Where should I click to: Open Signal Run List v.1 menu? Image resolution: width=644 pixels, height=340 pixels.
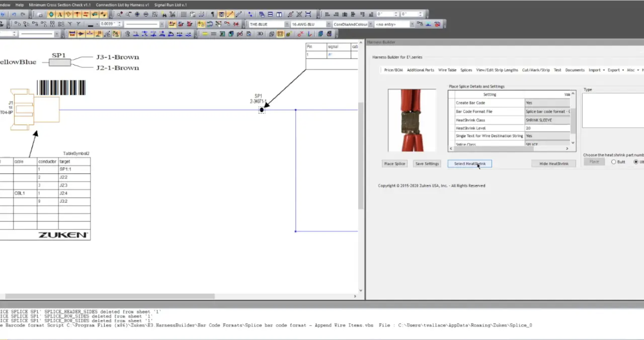coord(171,5)
